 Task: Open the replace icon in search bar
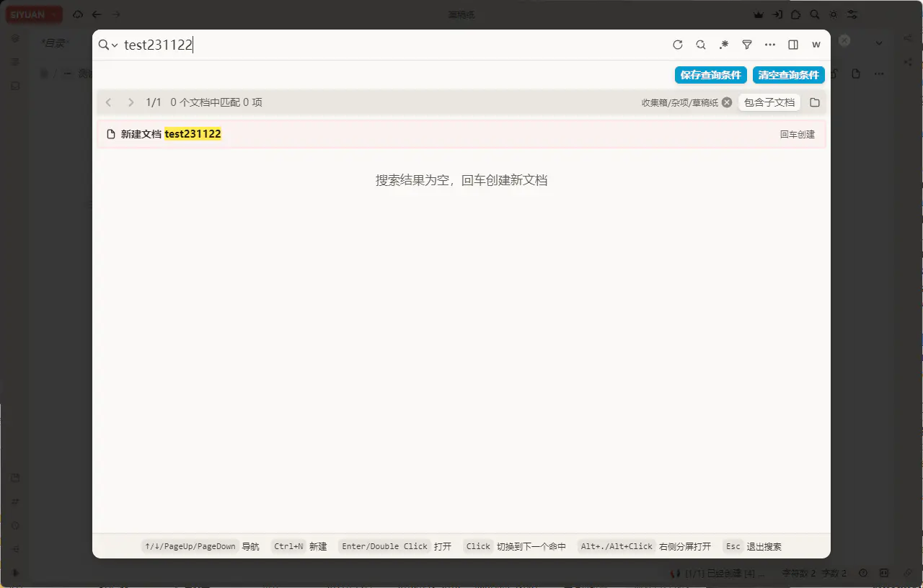coord(700,45)
